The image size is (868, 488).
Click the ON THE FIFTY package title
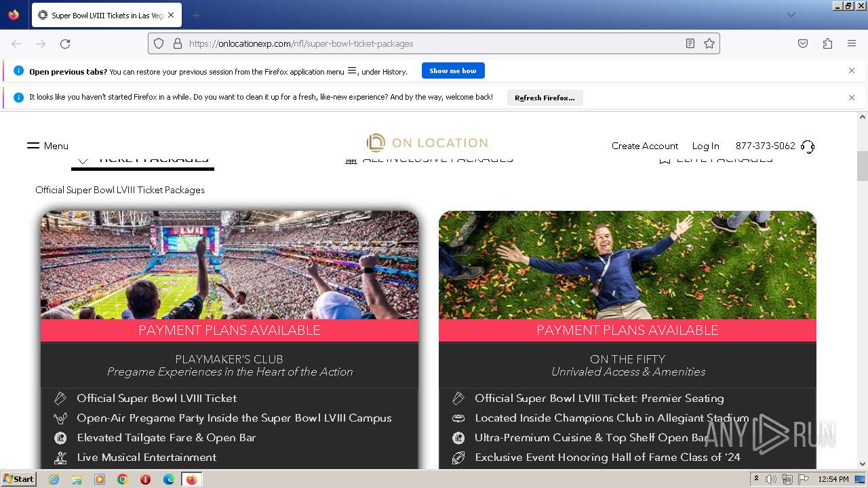pyautogui.click(x=627, y=359)
